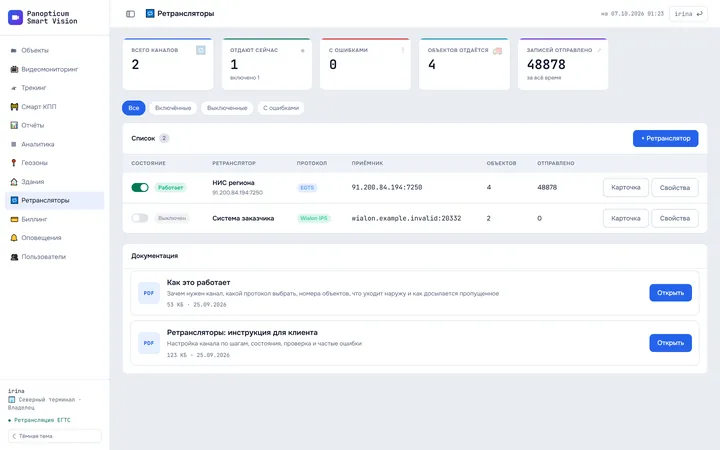Click the Геозоны pin icon
720x450 pixels.
14,163
